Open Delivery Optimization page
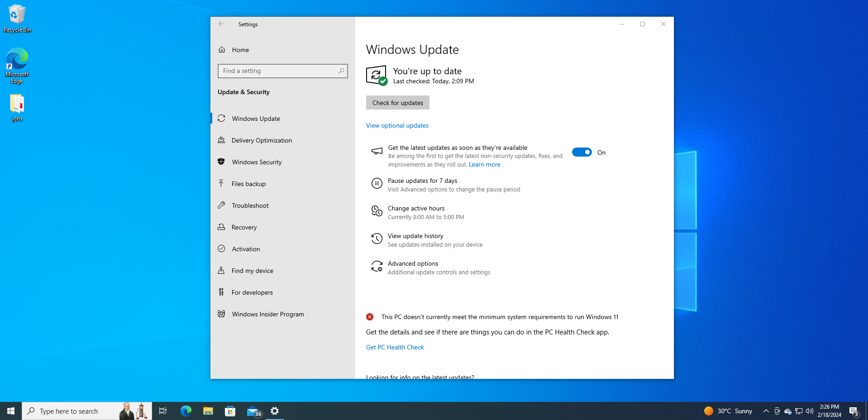 pyautogui.click(x=283, y=140)
